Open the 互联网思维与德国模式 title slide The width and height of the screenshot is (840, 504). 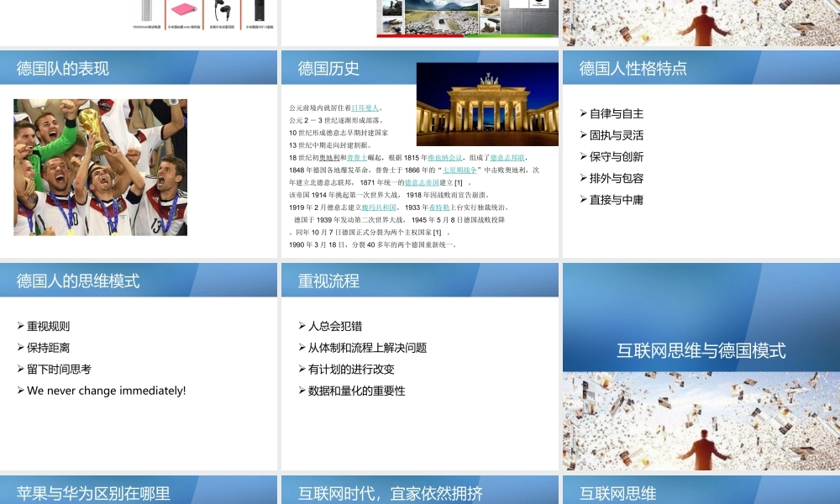[701, 366]
